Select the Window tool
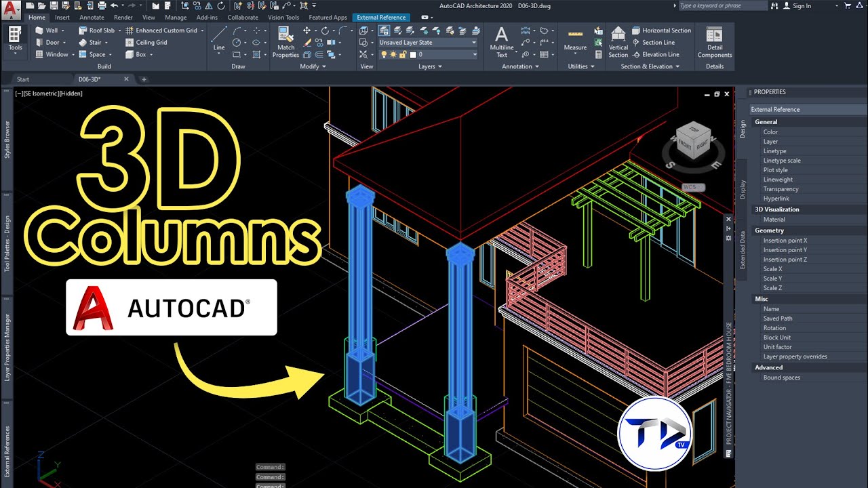Image resolution: width=868 pixels, height=488 pixels. tap(52, 54)
